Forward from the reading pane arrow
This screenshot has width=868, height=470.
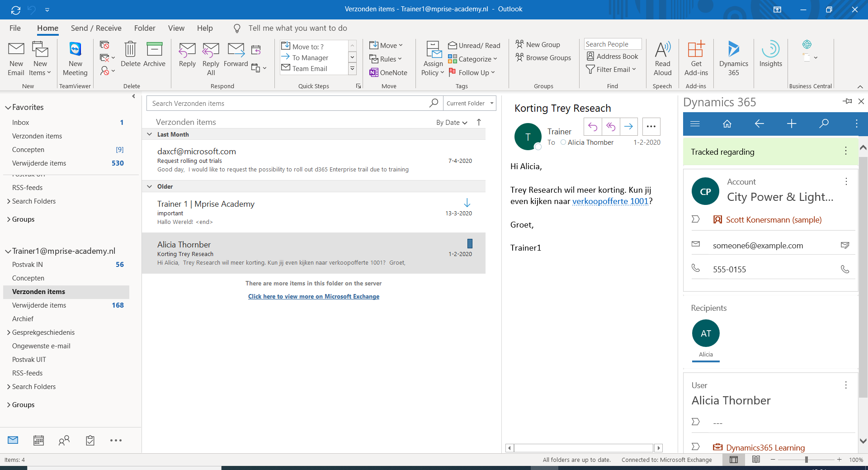pos(628,127)
